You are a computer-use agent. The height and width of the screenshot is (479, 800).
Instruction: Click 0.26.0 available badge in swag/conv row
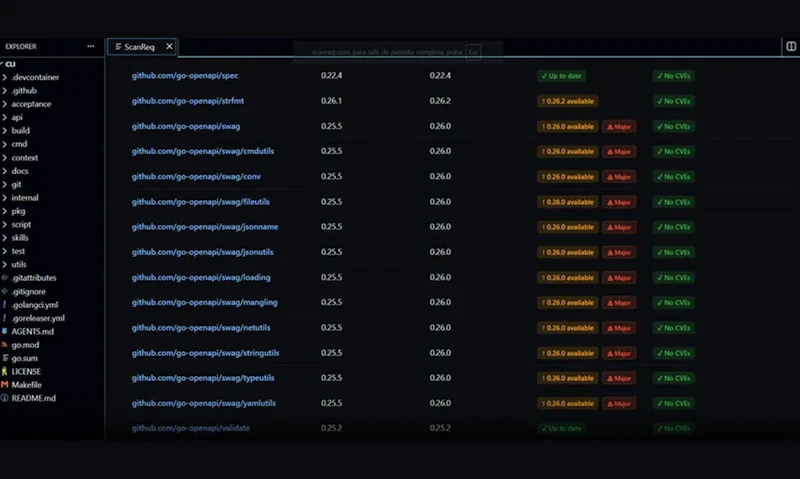568,177
